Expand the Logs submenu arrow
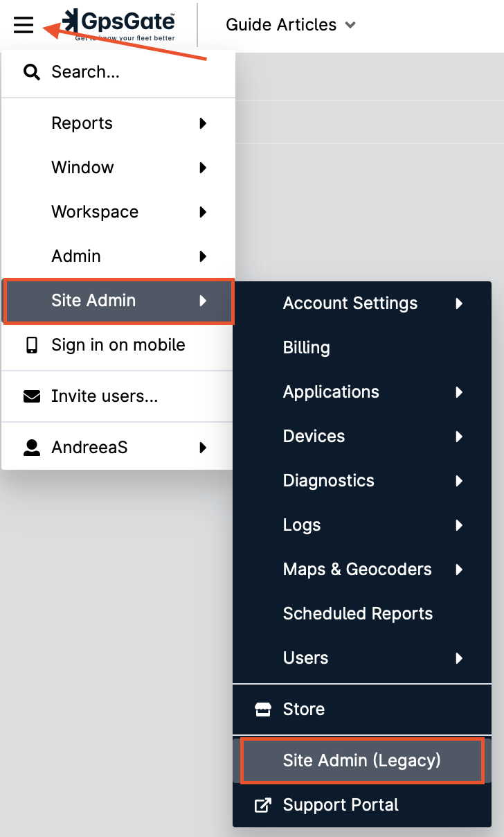 459,525
